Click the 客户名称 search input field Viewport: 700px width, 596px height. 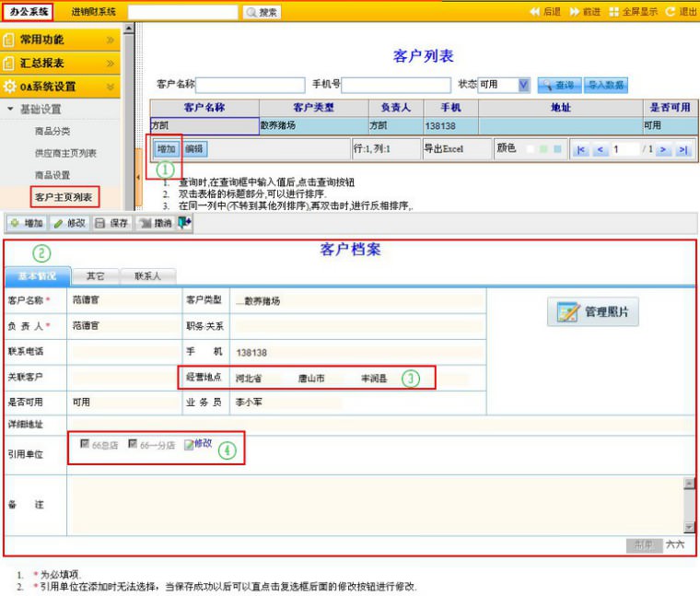(x=251, y=85)
